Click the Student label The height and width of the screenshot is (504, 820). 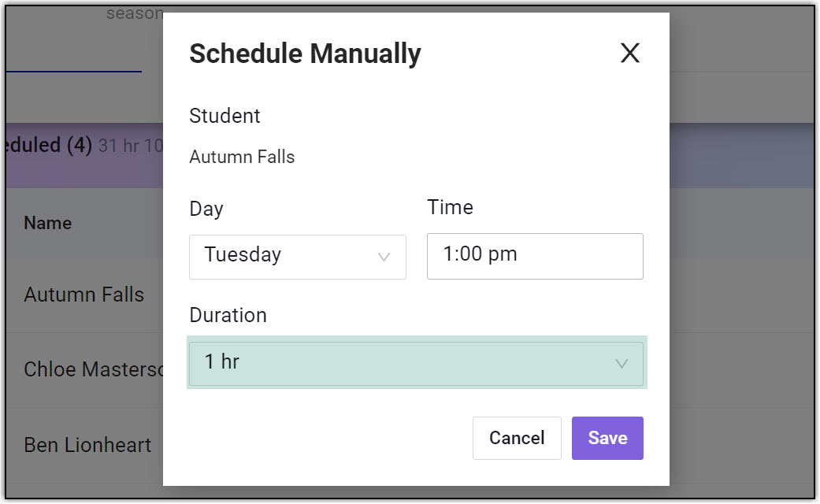224,116
